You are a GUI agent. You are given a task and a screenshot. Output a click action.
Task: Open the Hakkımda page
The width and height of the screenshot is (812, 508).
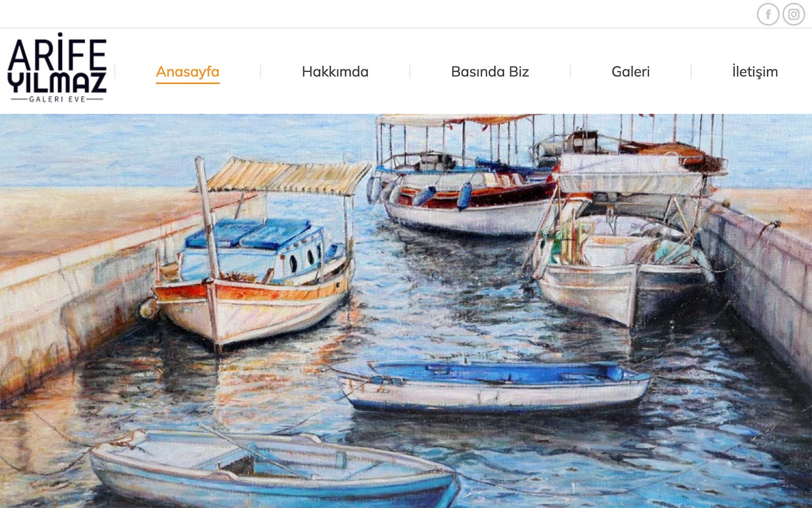tap(335, 72)
